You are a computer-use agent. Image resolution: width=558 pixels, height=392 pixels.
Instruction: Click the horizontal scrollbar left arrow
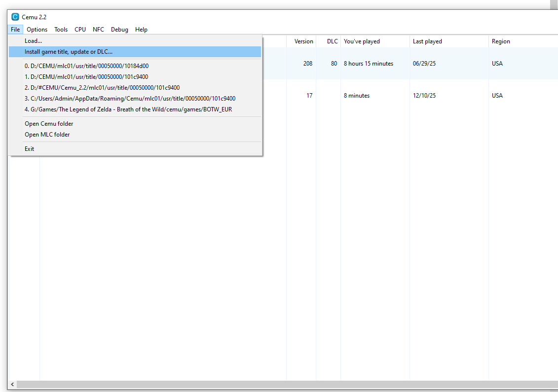tap(12, 384)
